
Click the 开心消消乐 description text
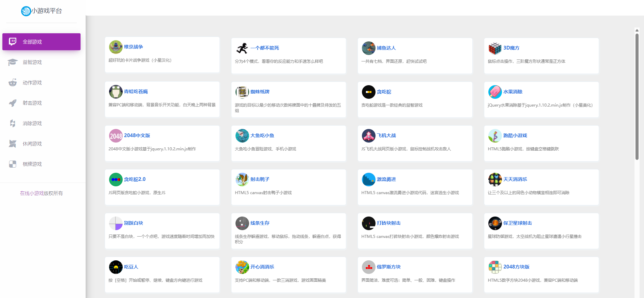(x=280, y=280)
